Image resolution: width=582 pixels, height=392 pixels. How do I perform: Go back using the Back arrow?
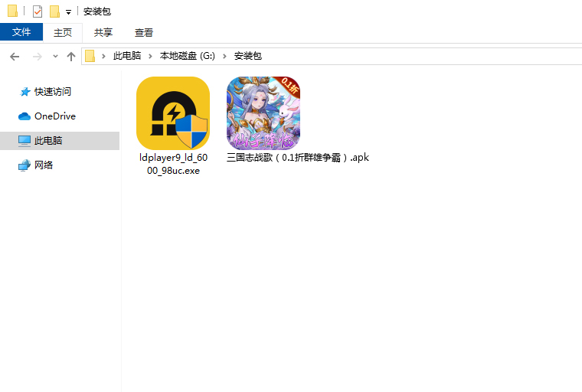[x=15, y=57]
